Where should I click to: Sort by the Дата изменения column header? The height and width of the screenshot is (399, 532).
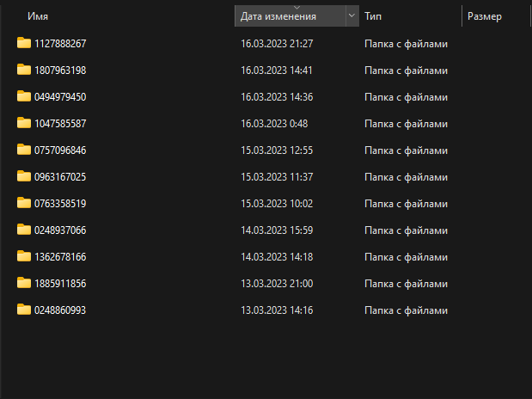tap(278, 16)
